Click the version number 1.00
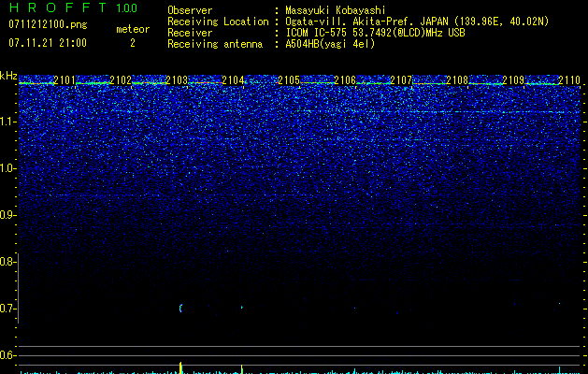The width and height of the screenshot is (588, 374). [x=126, y=7]
